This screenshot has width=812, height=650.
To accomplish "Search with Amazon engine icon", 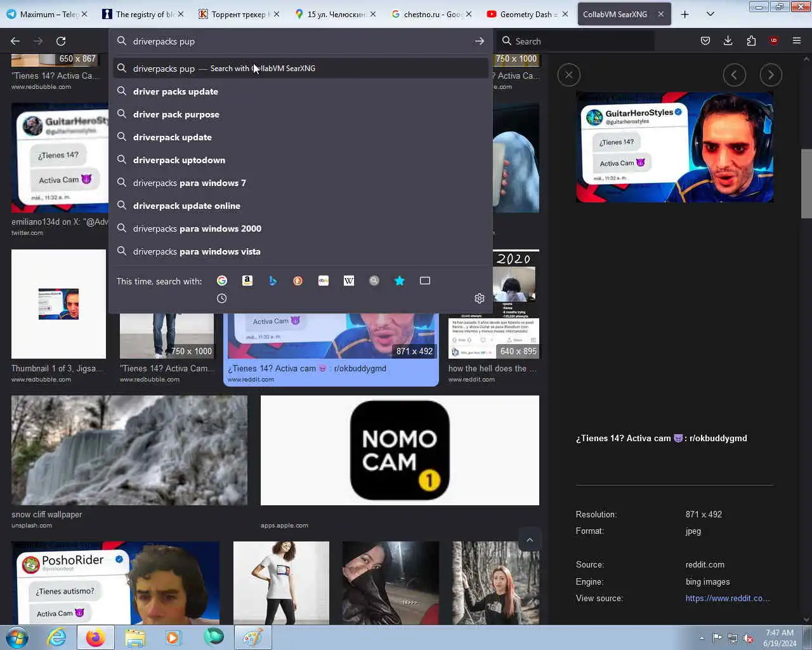I will pyautogui.click(x=247, y=281).
